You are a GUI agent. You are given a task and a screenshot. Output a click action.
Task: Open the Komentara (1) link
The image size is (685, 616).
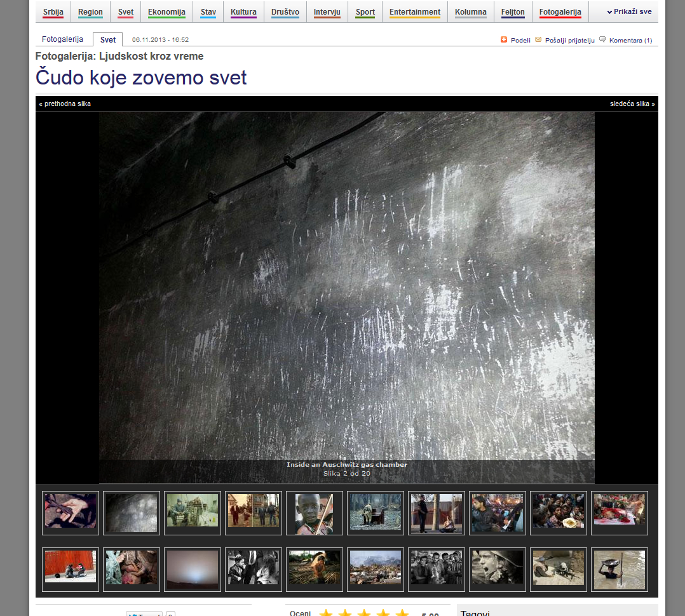[x=630, y=41]
